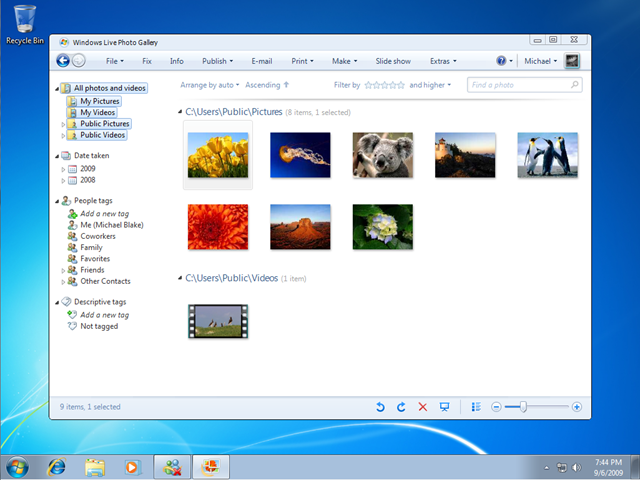This screenshot has width=640, height=480.
Task: Toggle Ascending sort order
Action: pos(267,85)
